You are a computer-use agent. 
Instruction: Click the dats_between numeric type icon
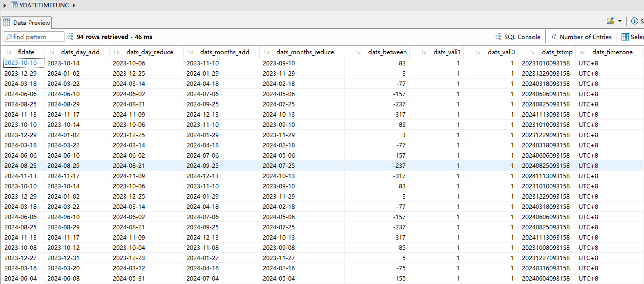tap(358, 52)
